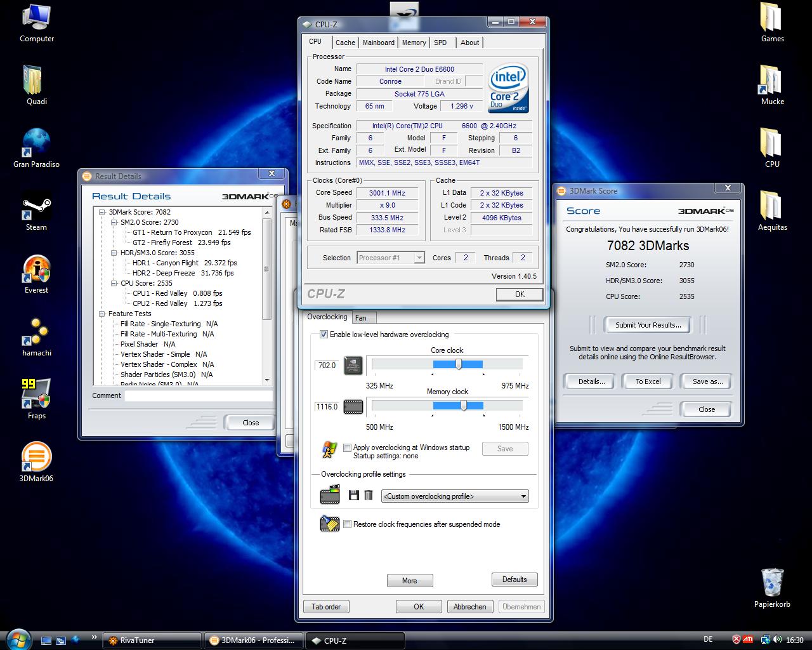Collapse the SM2.0 Score tree node
812x650 pixels.
pos(114,222)
